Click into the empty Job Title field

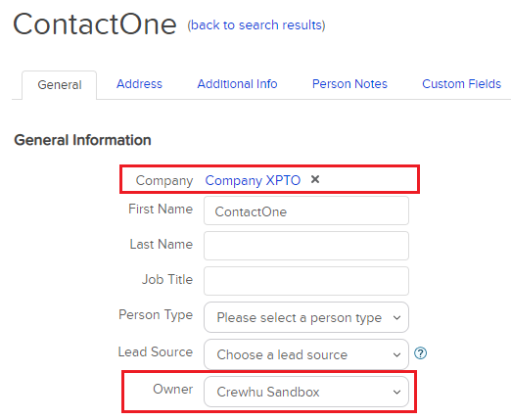coord(306,281)
